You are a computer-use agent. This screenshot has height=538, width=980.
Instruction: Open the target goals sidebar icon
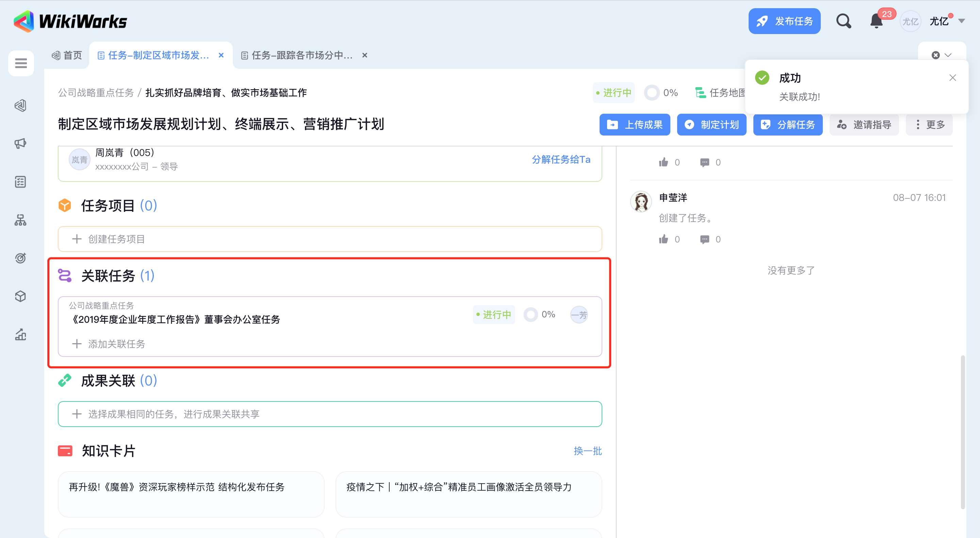(20, 258)
